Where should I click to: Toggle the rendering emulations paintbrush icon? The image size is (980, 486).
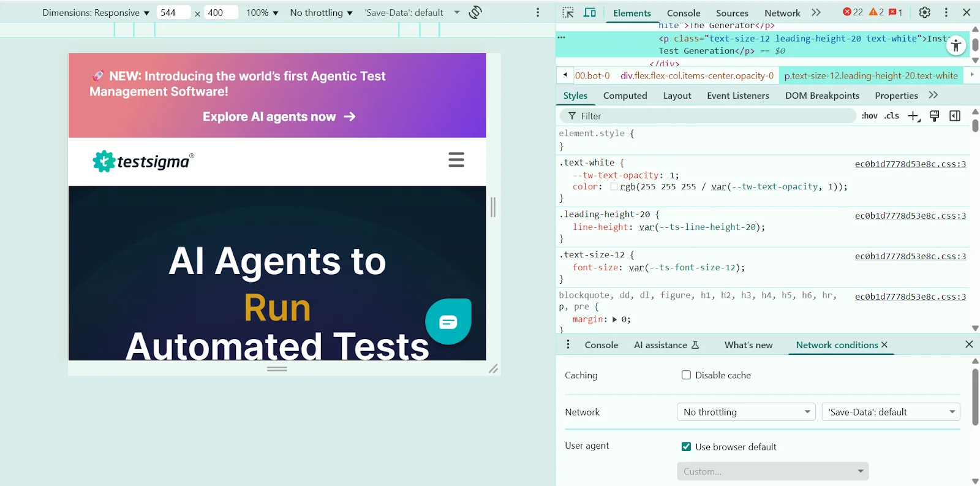[934, 116]
